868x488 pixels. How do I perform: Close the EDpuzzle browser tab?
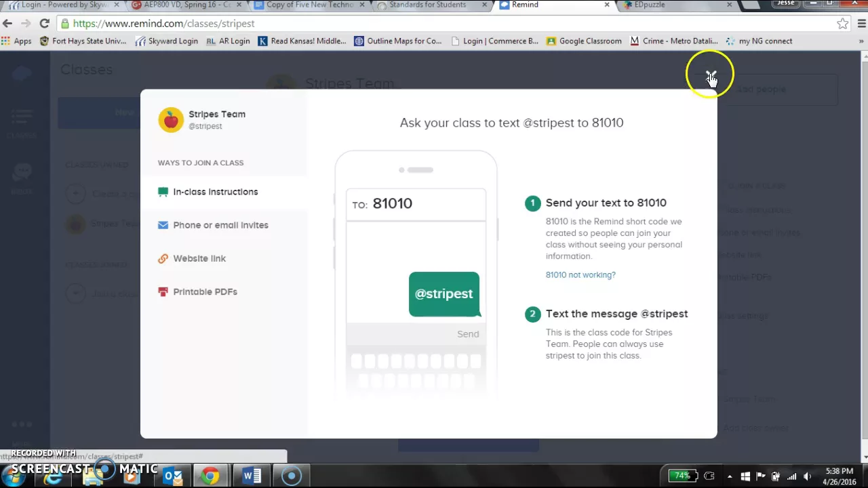click(x=729, y=5)
